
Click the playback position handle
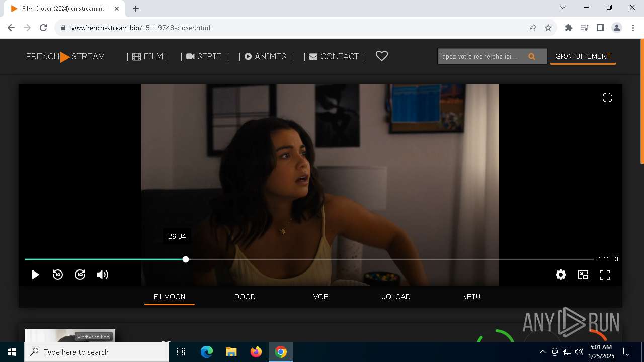coord(186,259)
